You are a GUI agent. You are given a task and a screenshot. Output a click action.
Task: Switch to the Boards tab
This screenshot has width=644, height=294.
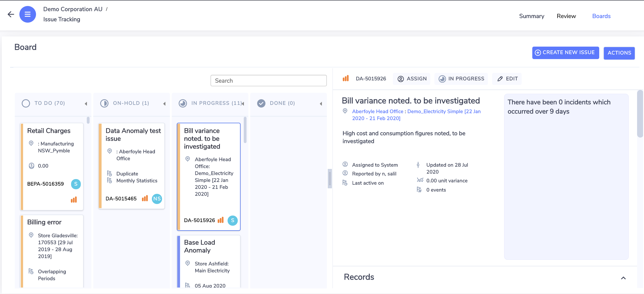pos(601,16)
